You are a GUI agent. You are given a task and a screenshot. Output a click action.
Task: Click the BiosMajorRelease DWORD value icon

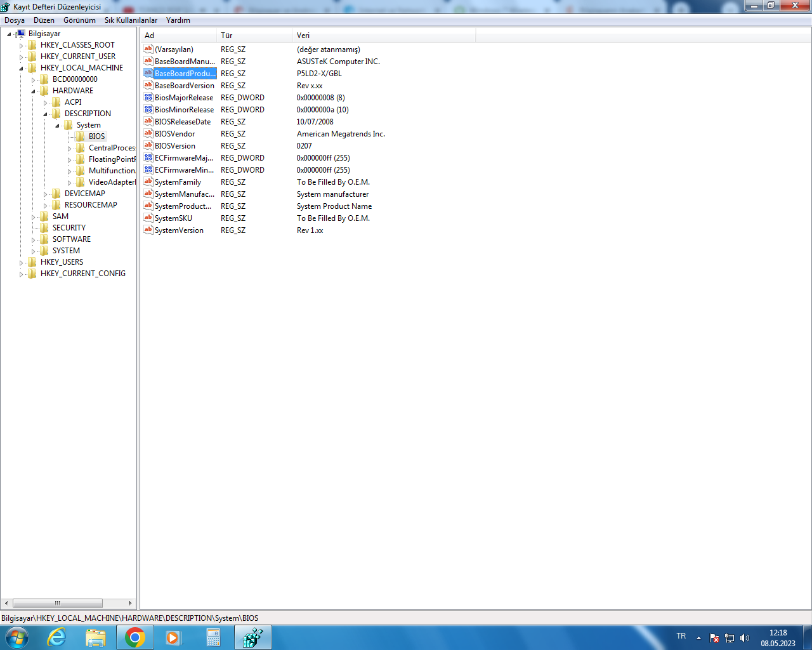148,97
